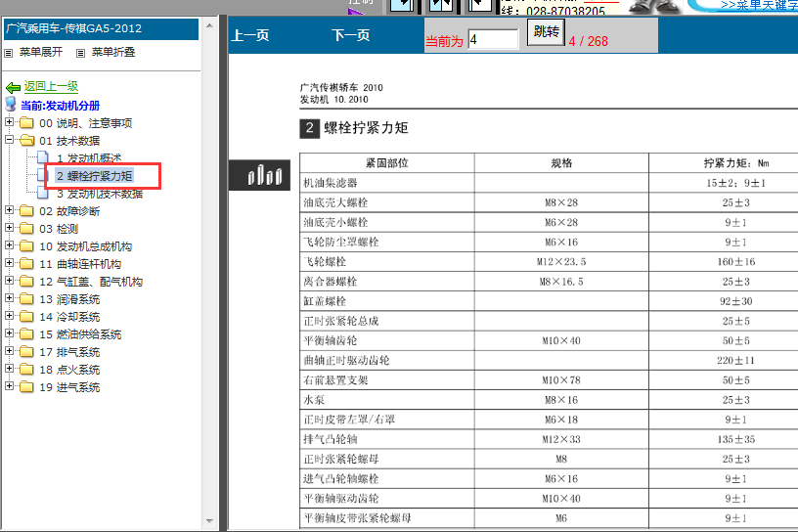Image resolution: width=798 pixels, height=532 pixels.
Task: Click the 广汽乘用车-传祺GA5-2012 title bar
Action: click(x=101, y=29)
